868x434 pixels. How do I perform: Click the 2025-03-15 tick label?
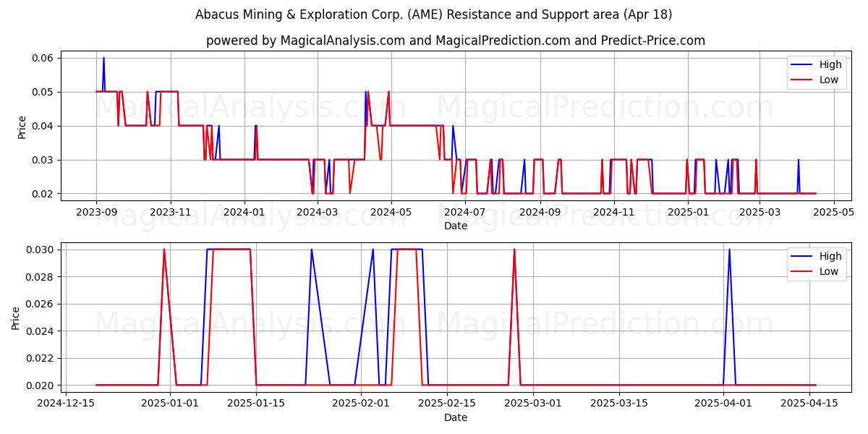click(x=619, y=404)
